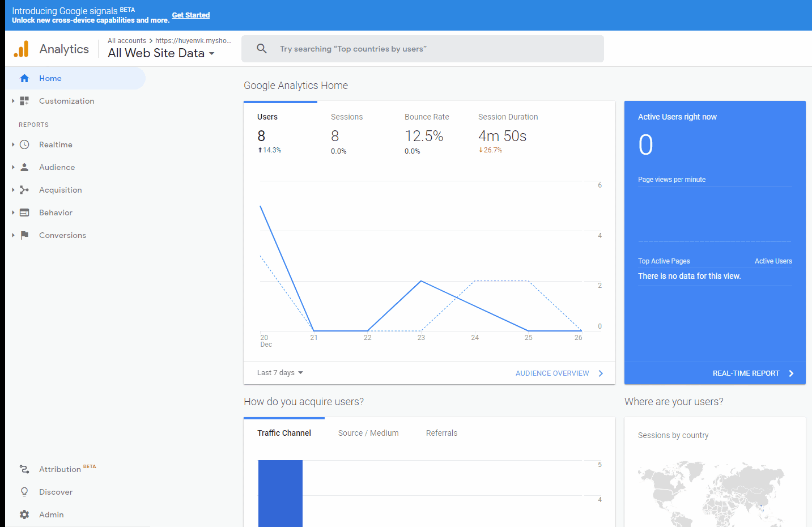Viewport: 812px width, 527px height.
Task: Open Audience reports label
Action: point(57,167)
